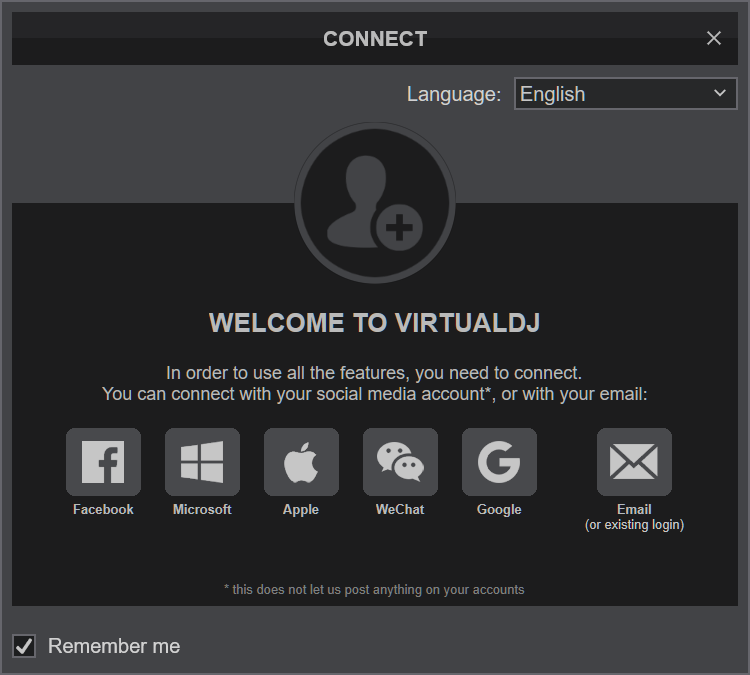
Task: Click the Microsoft text label
Action: 202,509
